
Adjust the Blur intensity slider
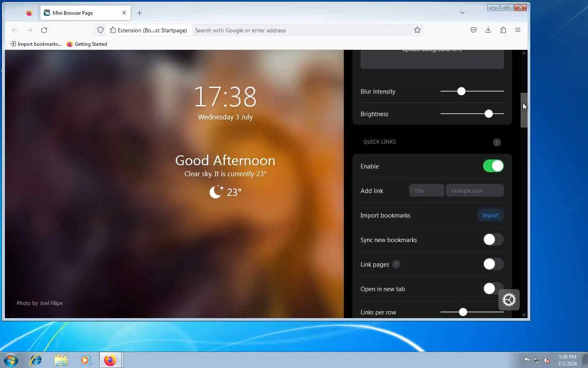461,91
